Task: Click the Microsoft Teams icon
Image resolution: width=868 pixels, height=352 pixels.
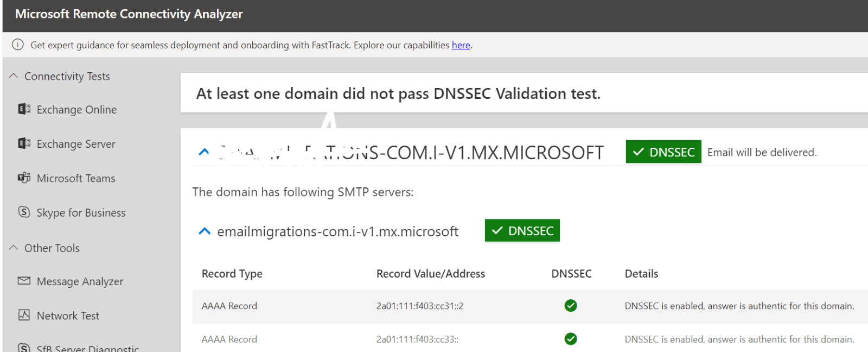Action: pos(24,178)
